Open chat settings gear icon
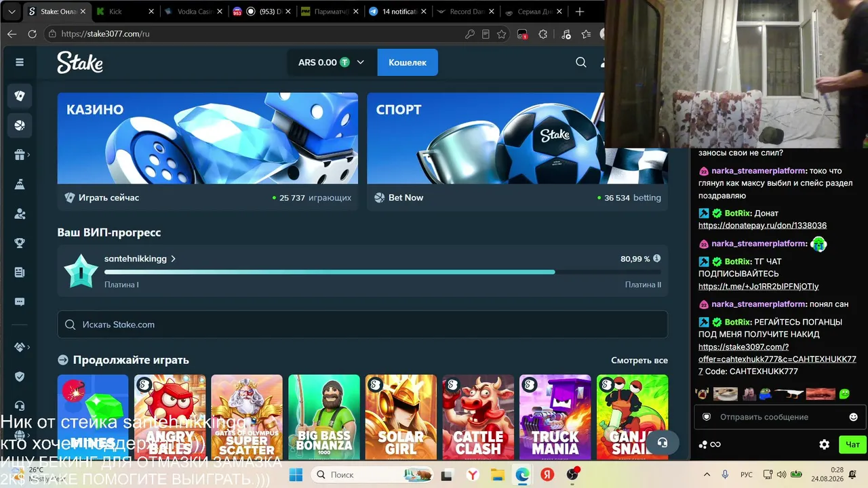This screenshot has width=868, height=488. (x=825, y=445)
